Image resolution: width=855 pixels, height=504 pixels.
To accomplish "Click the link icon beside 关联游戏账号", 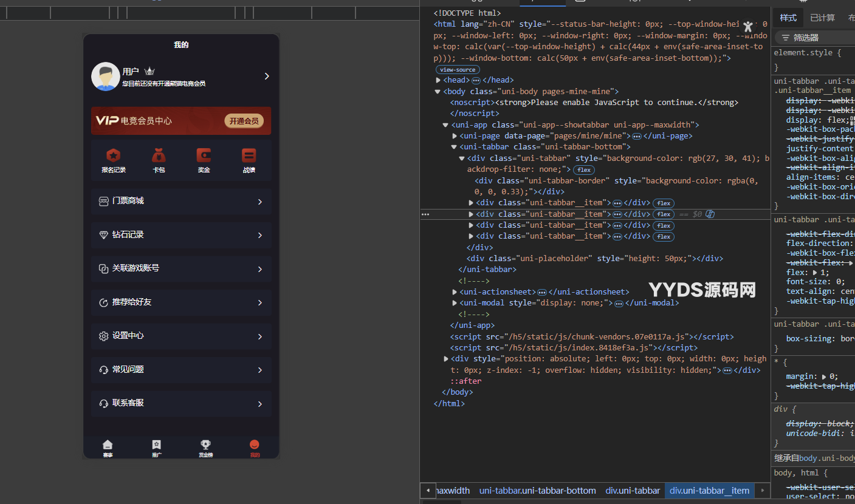I will point(103,268).
